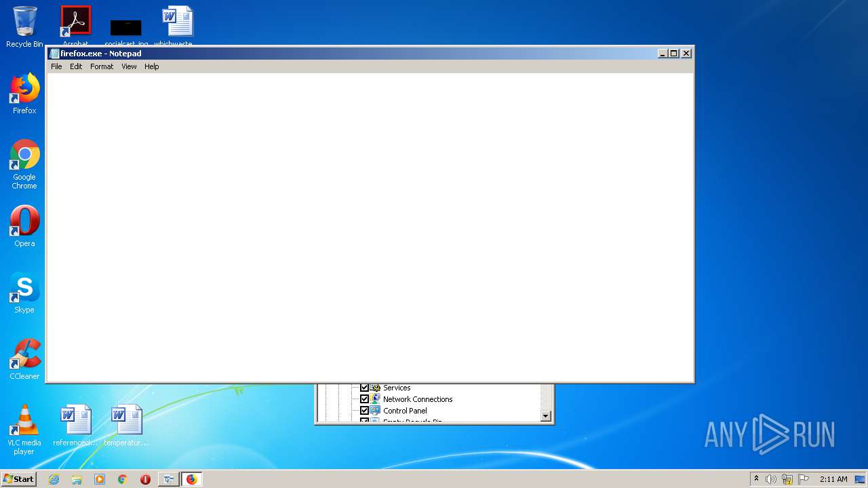
Task: Select the Opera desktop shortcut
Action: [24, 226]
